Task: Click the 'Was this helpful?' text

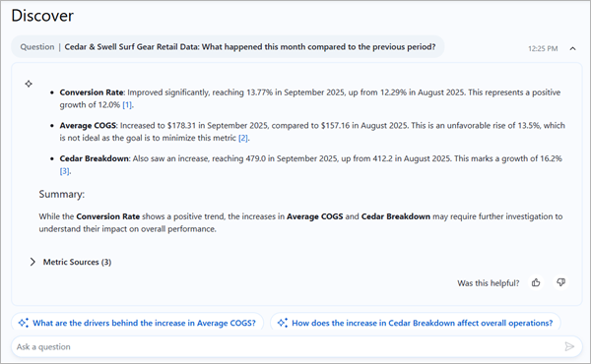Action: tap(489, 283)
